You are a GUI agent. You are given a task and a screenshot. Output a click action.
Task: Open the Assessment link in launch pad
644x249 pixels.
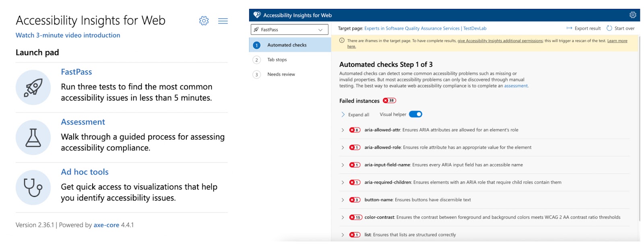click(83, 122)
